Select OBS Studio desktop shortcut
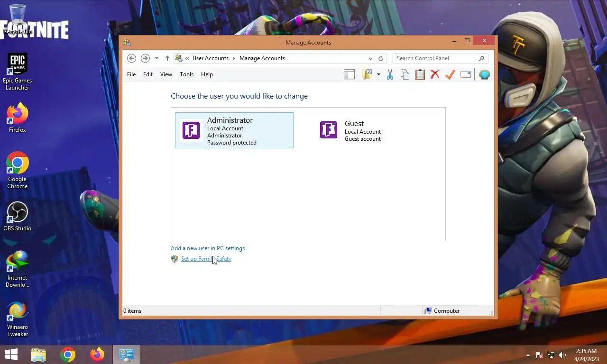The width and height of the screenshot is (607, 364). tap(18, 217)
